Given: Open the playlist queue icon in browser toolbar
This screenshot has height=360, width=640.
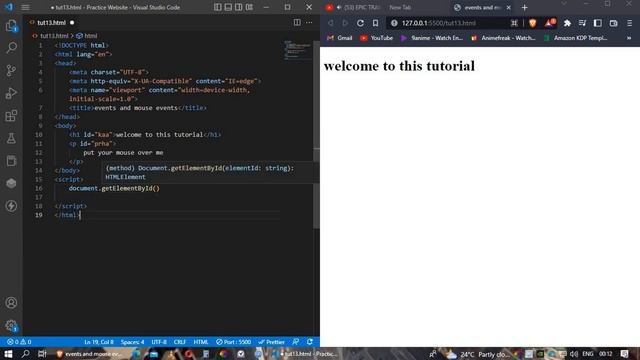Looking at the screenshot, I should click(x=582, y=23).
